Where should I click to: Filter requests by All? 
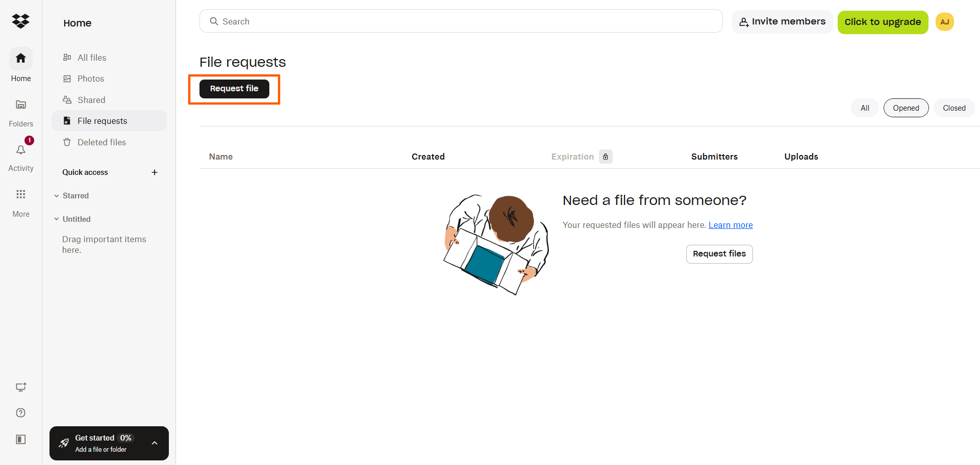pos(865,108)
